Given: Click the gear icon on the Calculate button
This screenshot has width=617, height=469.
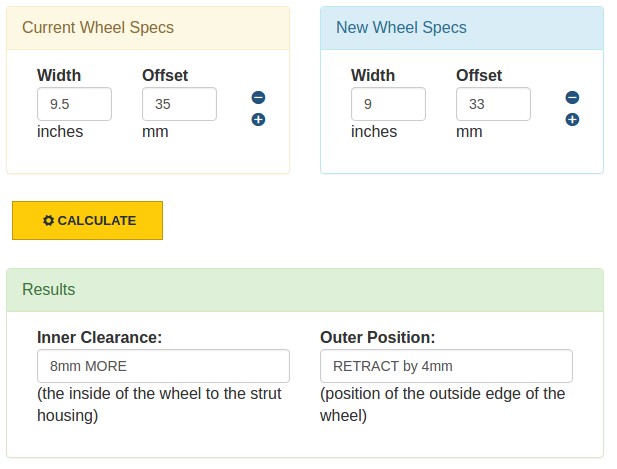Looking at the screenshot, I should (x=48, y=220).
